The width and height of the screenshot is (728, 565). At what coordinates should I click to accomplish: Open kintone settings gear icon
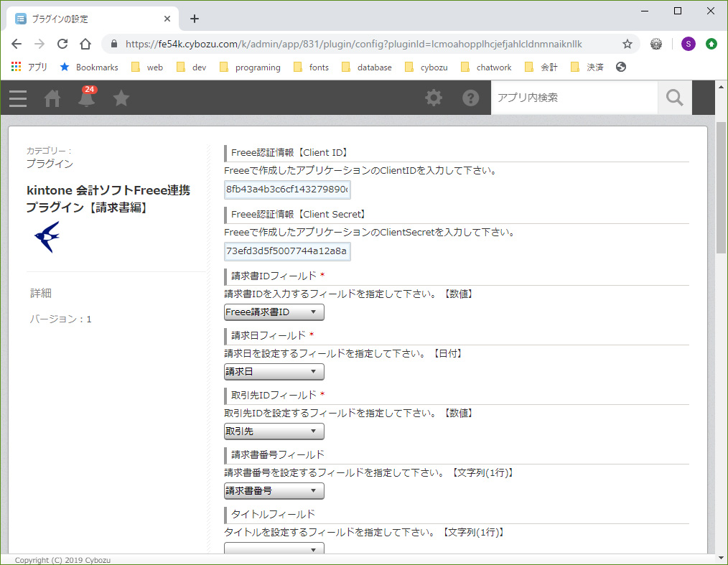(434, 98)
